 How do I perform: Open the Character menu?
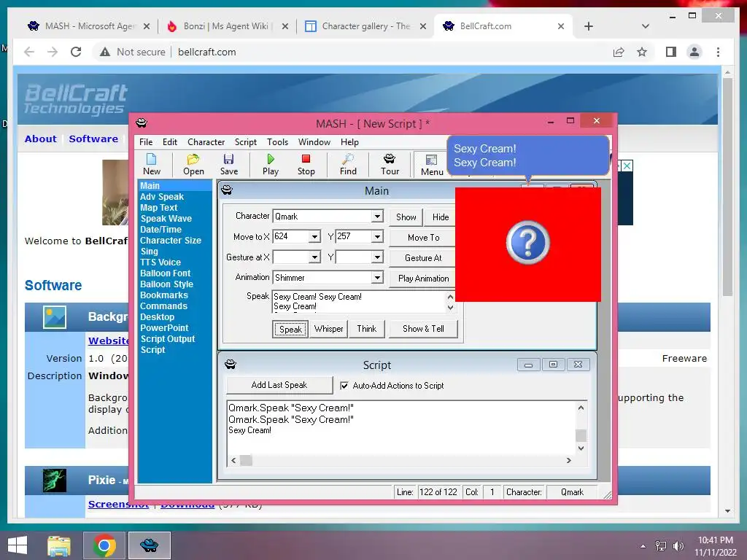206,142
